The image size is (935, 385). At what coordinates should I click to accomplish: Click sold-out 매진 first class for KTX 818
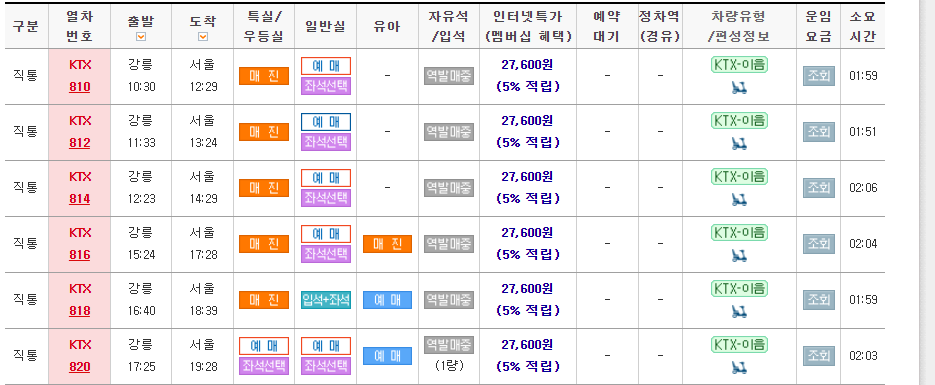264,300
